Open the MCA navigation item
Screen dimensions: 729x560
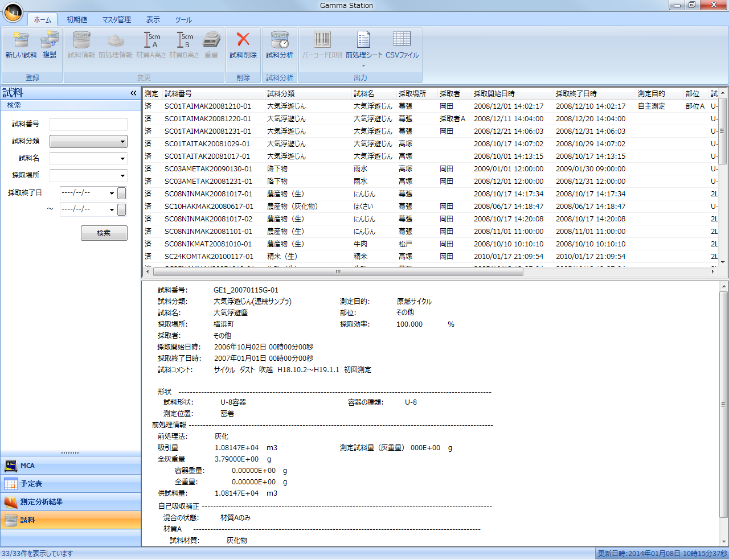click(71, 466)
